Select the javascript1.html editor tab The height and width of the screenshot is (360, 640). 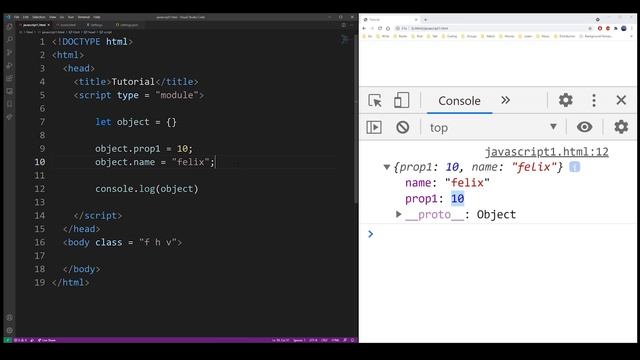click(34, 25)
